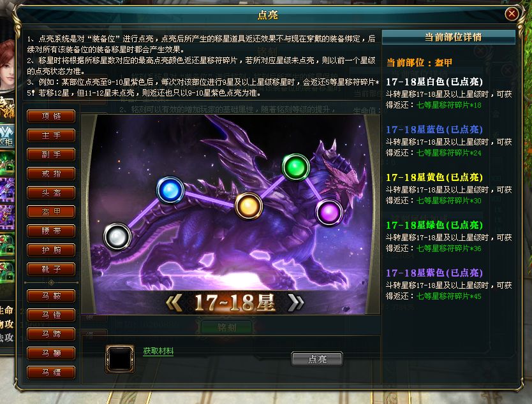Close the 点亮 dialog window
The height and width of the screenshot is (404, 532).
512,14
